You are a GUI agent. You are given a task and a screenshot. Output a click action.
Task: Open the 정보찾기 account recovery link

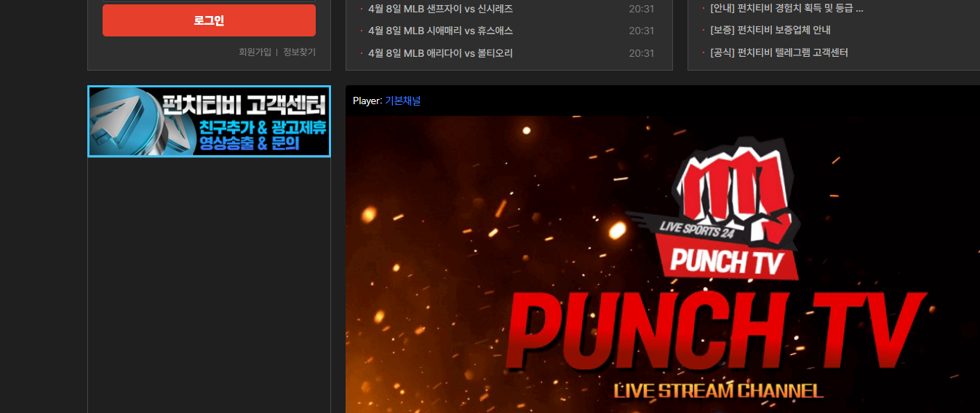coord(300,52)
